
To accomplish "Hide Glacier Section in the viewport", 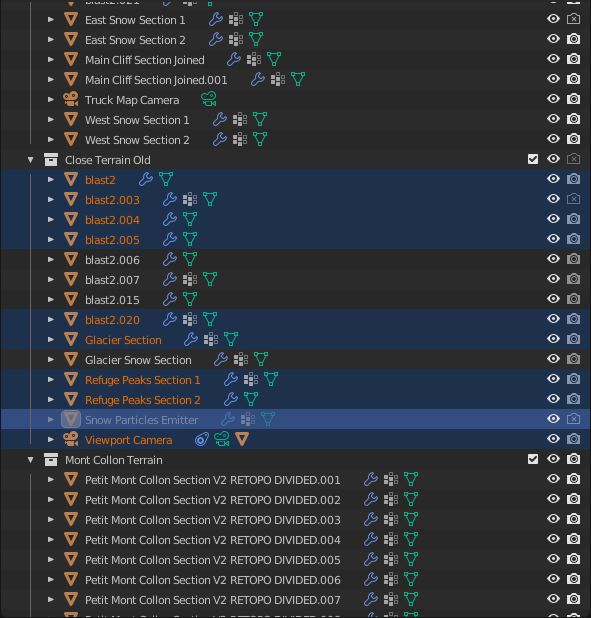I will (553, 339).
